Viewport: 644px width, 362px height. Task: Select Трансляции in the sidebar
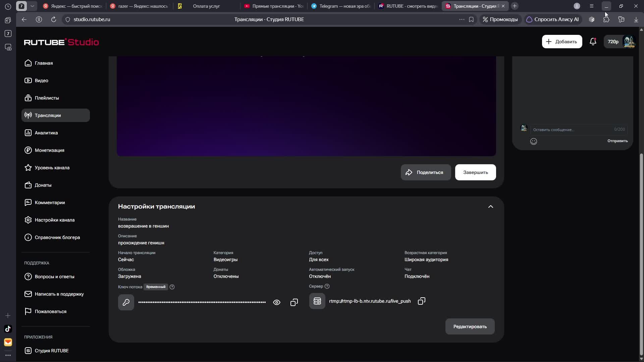56,115
